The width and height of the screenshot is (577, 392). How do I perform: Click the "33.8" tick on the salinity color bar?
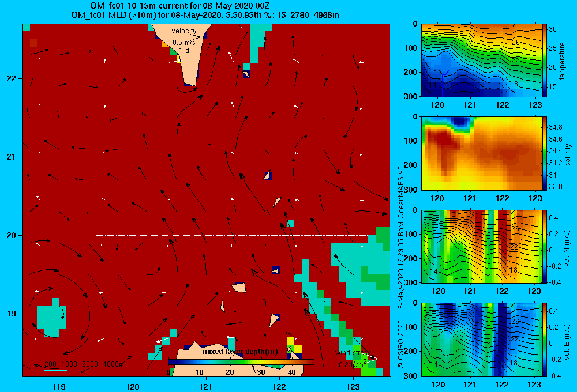tap(556, 186)
